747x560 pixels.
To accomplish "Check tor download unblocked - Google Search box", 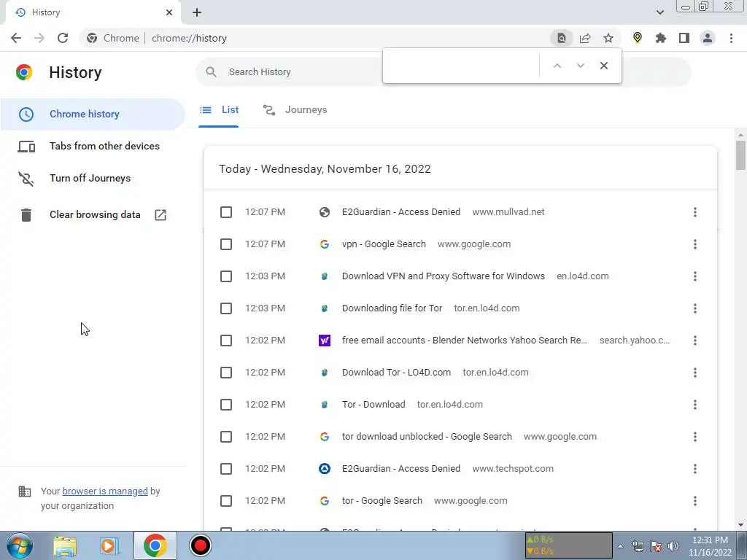I will coord(226,437).
